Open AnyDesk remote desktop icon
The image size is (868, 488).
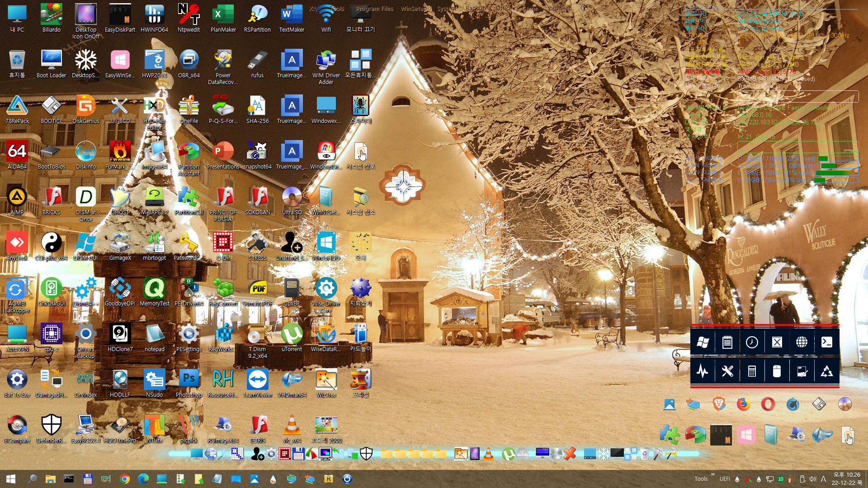click(17, 246)
